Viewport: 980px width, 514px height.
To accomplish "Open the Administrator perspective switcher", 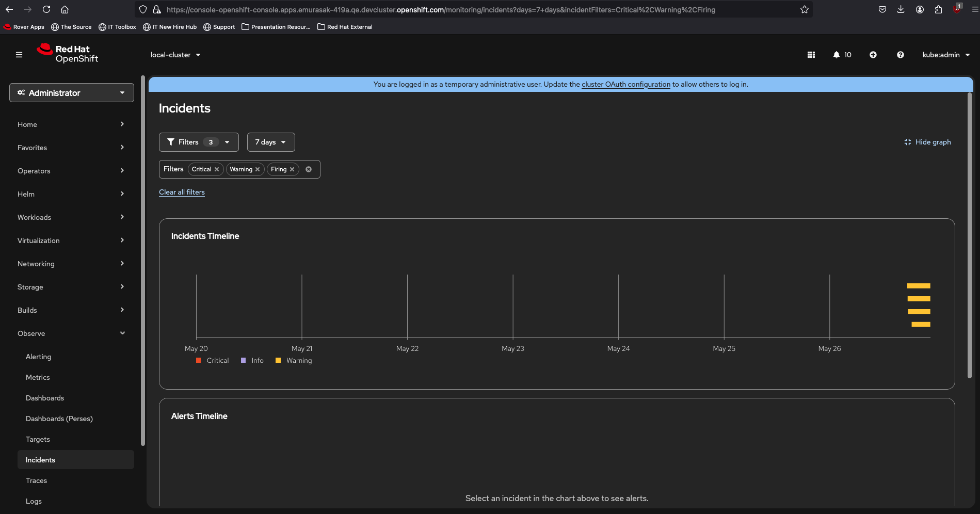I will coord(72,93).
